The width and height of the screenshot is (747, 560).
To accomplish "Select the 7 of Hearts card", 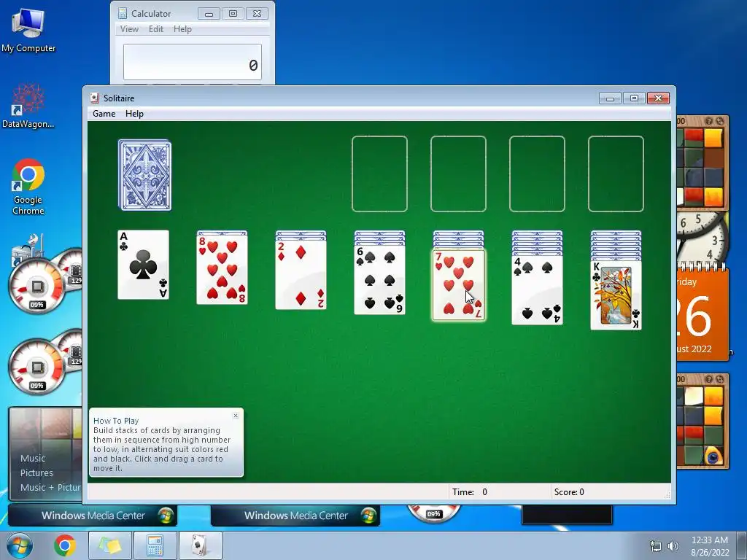I will [x=458, y=285].
